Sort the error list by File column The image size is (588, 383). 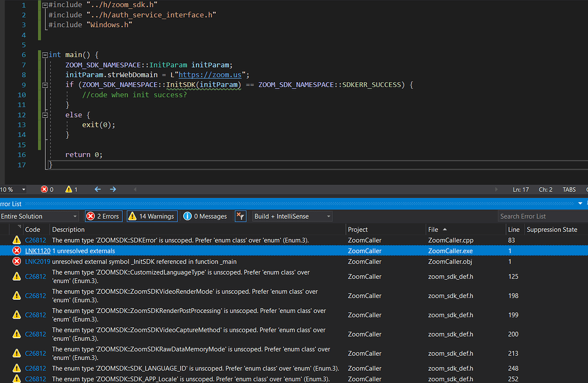click(x=434, y=230)
